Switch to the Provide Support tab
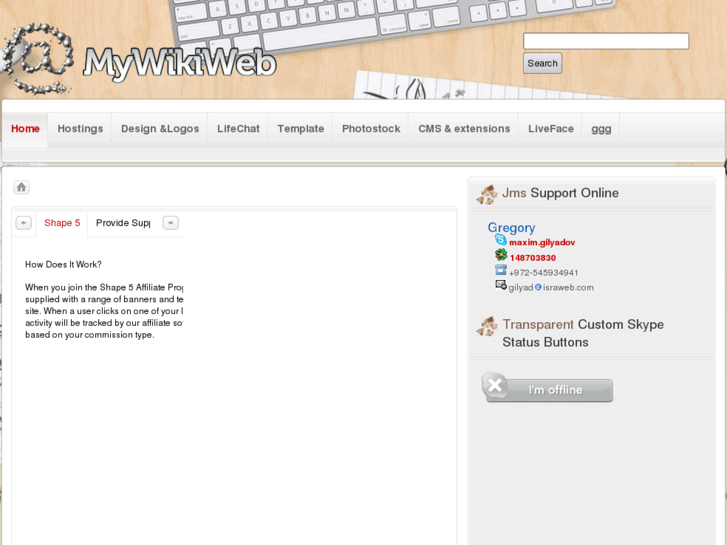The image size is (727, 545). point(123,223)
